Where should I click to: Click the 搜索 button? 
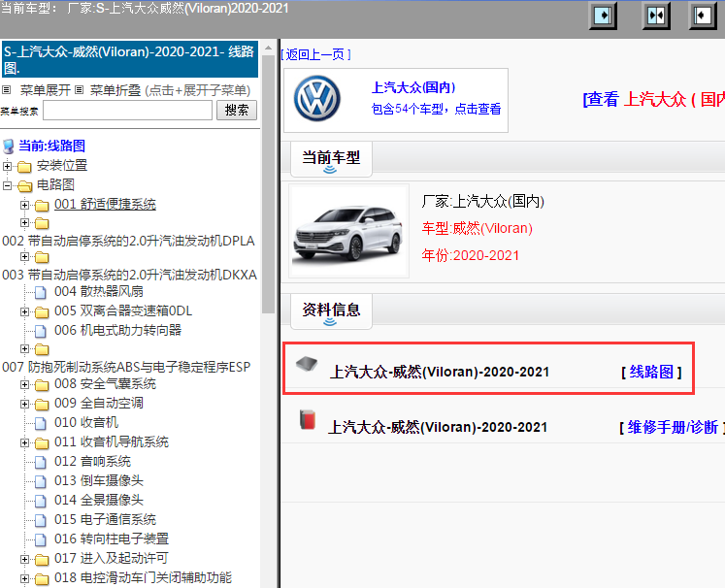[237, 110]
